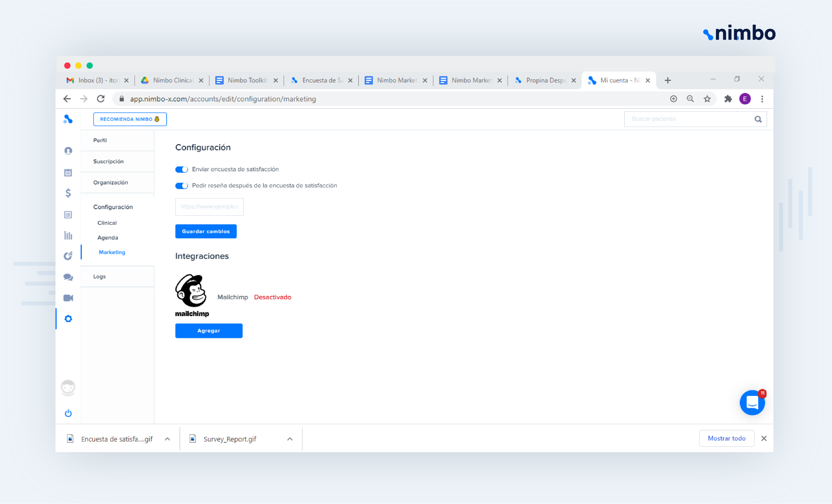Select the patients icon in sidebar
Screen dimensions: 832x504
[68, 151]
